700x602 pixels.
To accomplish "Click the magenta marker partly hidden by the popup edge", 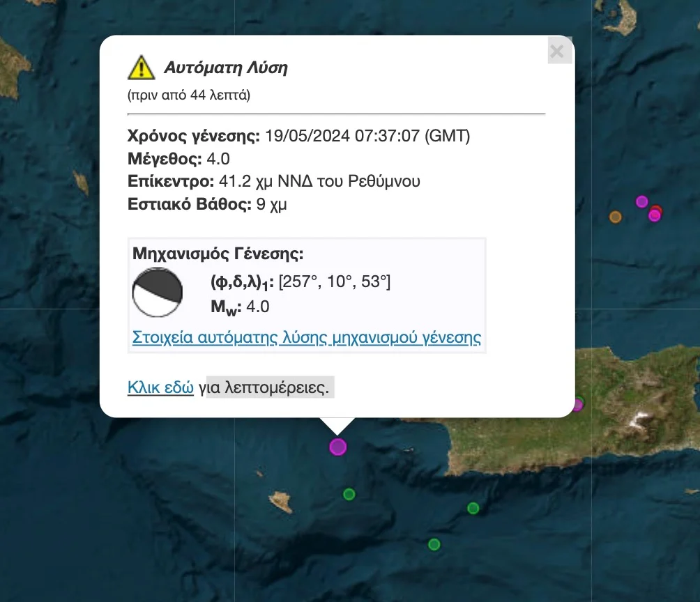I will pyautogui.click(x=578, y=404).
